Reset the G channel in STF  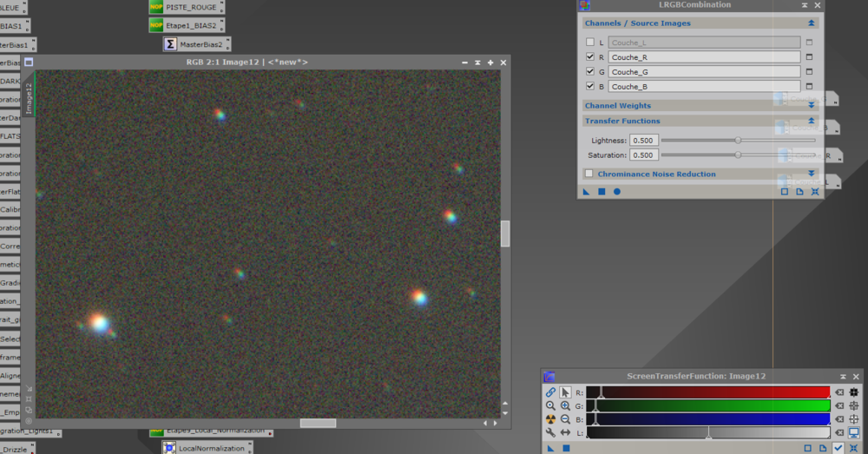click(x=839, y=406)
